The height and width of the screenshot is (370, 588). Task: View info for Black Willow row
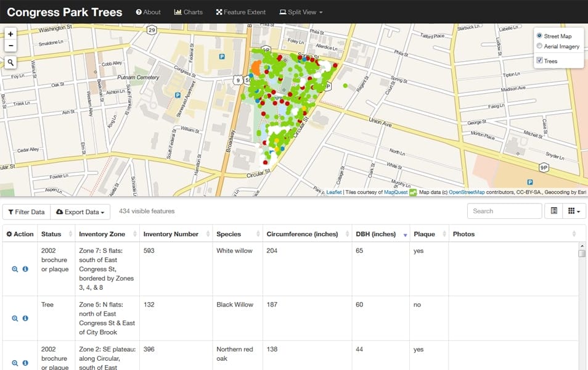pos(25,318)
